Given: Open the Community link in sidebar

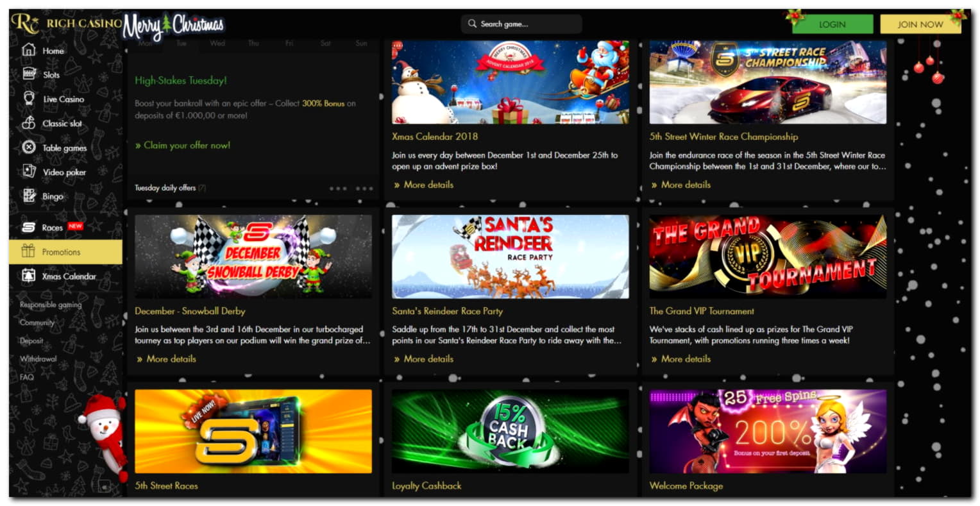Looking at the screenshot, I should tap(37, 323).
